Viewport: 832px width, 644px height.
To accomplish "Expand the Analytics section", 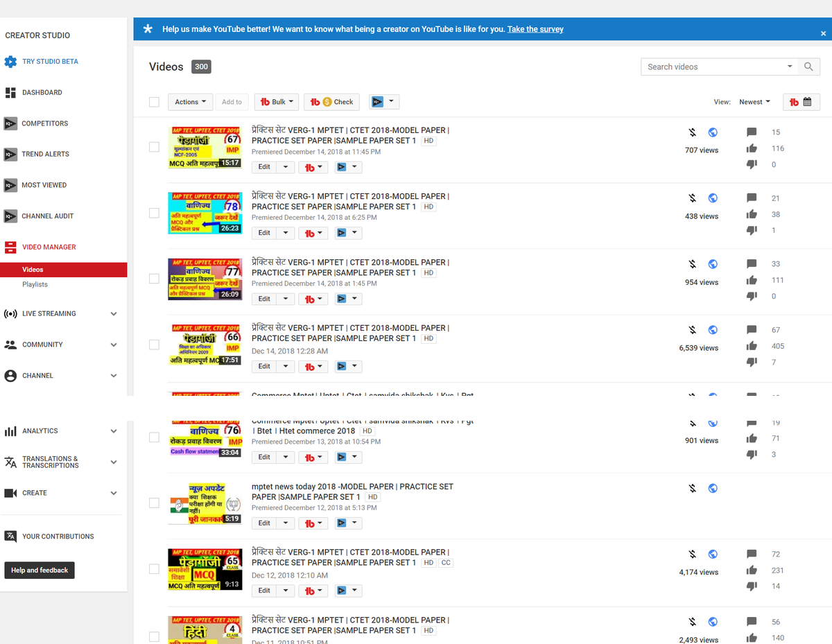I will (x=114, y=431).
